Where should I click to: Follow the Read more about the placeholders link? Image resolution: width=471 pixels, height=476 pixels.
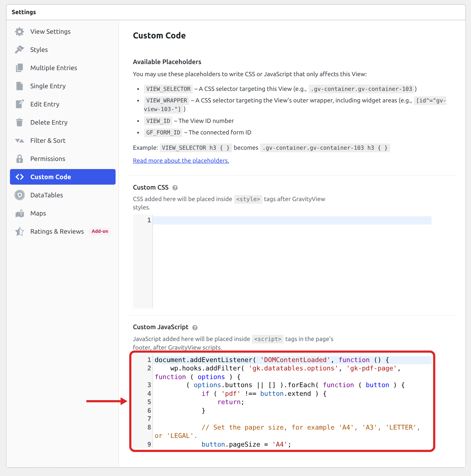(x=181, y=161)
